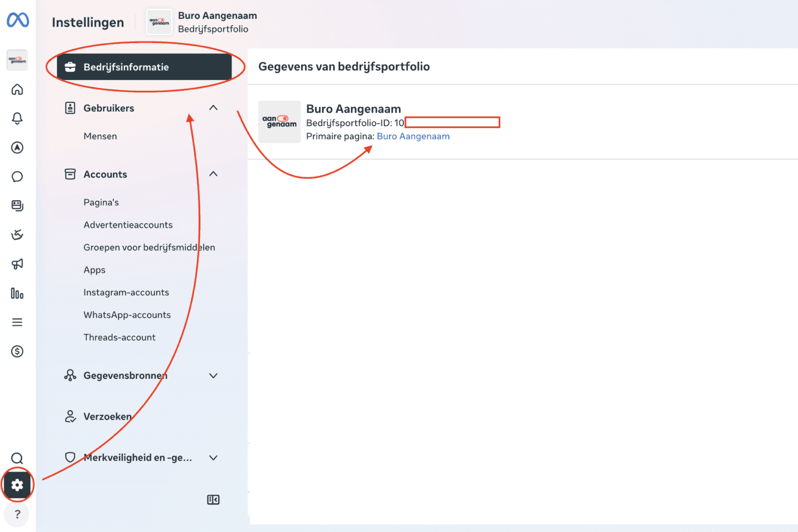798x532 pixels.
Task: Open the planner handshake icon
Action: click(x=17, y=235)
